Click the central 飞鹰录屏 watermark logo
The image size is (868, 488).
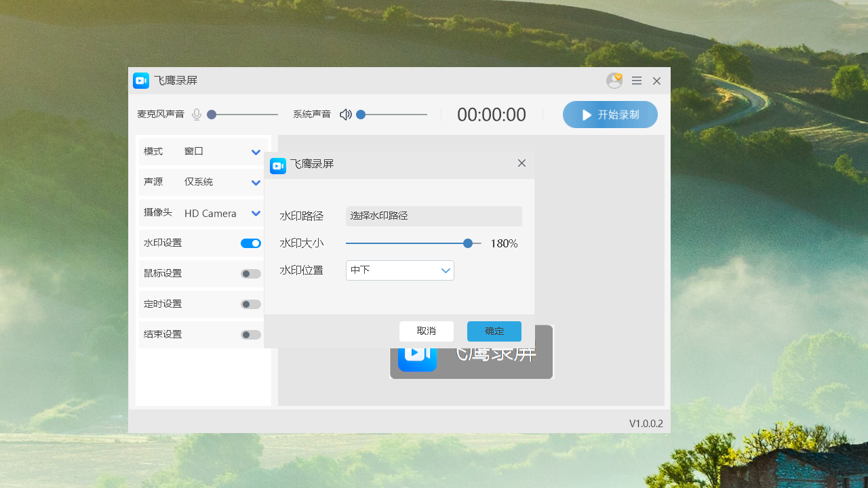pos(417,352)
